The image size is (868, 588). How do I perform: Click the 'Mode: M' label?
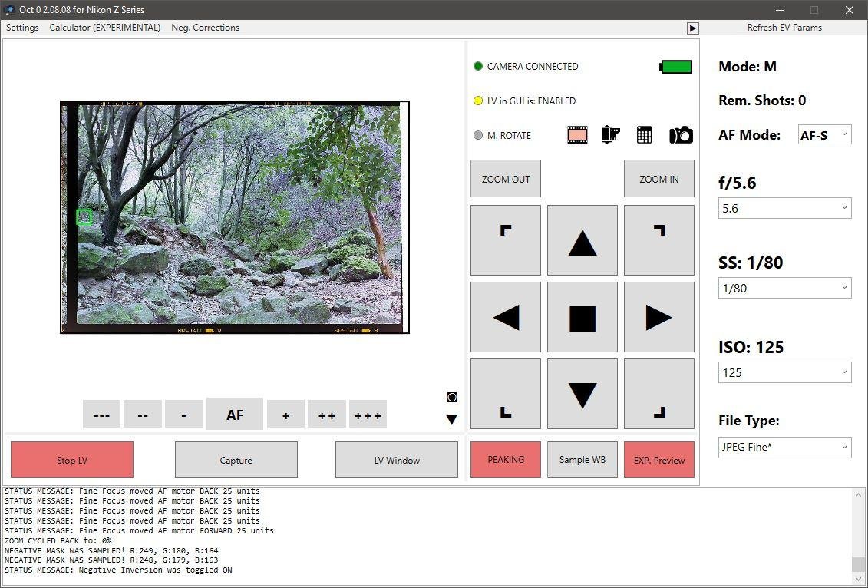pos(748,67)
